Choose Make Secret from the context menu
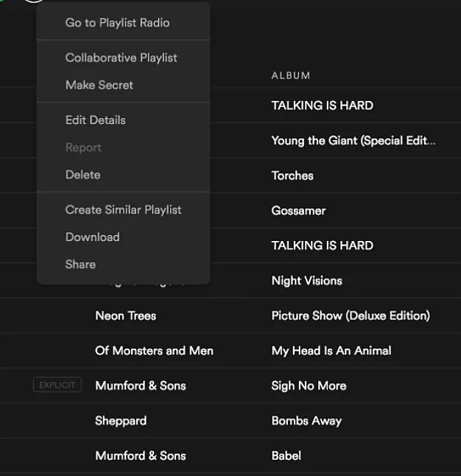Viewport: 461px width, 476px height. click(99, 85)
